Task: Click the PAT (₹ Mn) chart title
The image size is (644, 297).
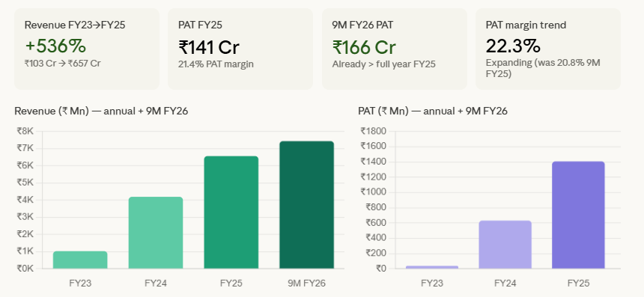Action: (x=433, y=111)
